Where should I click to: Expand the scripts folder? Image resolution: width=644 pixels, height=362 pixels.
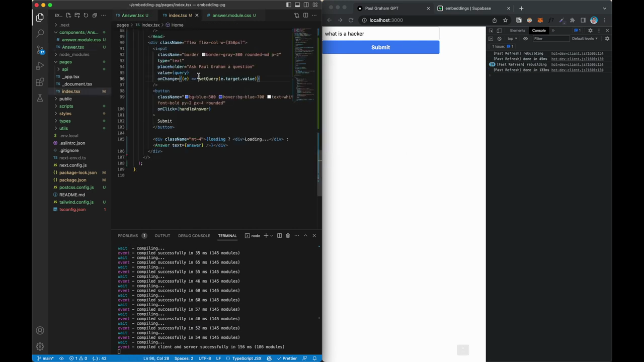pos(80,106)
